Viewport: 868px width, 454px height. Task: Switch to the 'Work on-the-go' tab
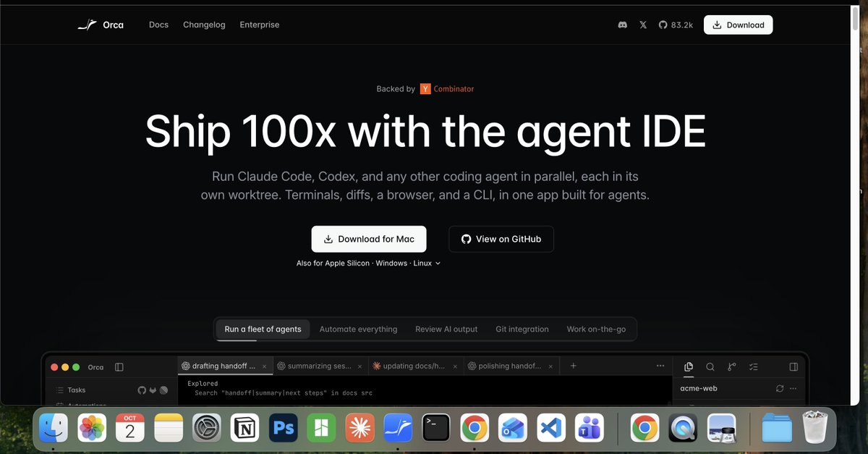click(x=596, y=329)
